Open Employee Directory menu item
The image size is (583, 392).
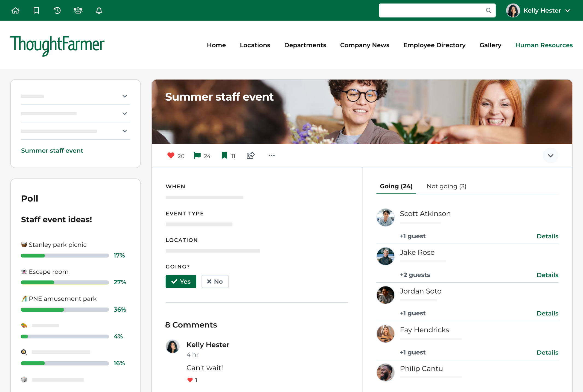[434, 45]
